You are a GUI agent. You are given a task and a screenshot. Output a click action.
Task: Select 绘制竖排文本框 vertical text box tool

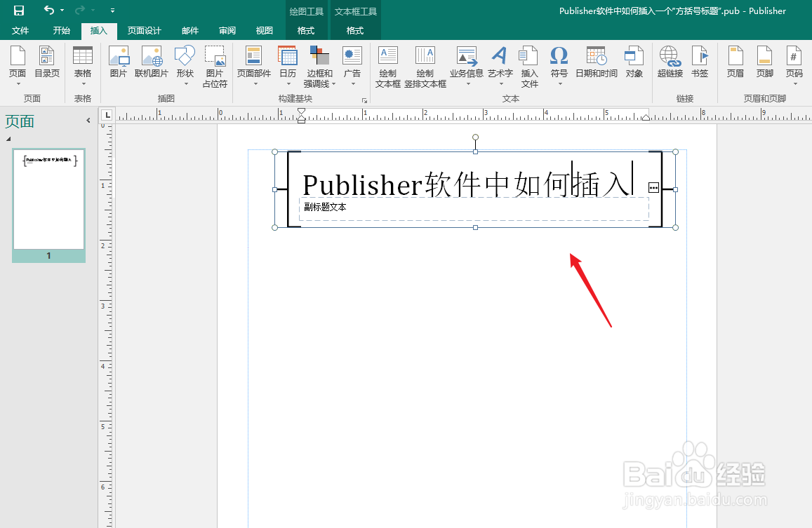click(x=425, y=66)
